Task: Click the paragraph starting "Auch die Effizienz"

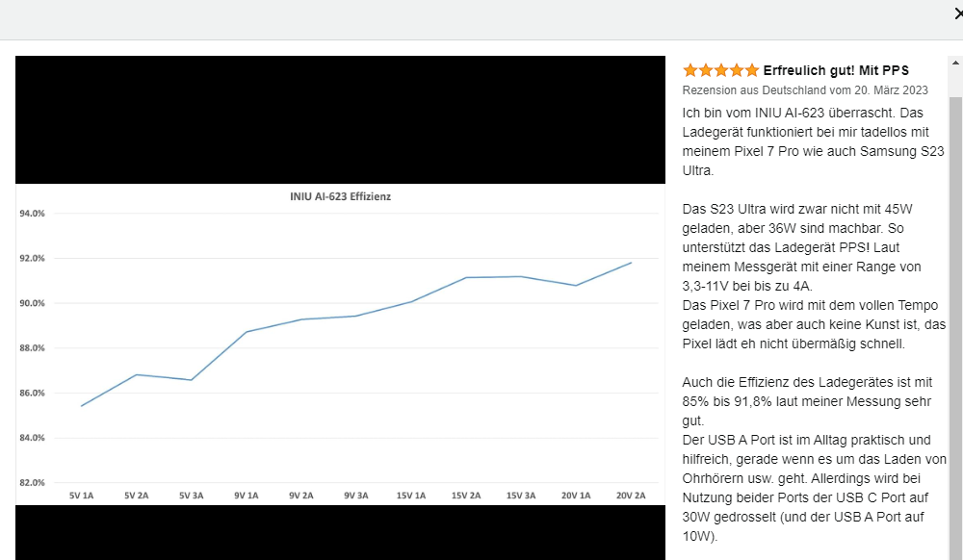Action: coord(809,401)
